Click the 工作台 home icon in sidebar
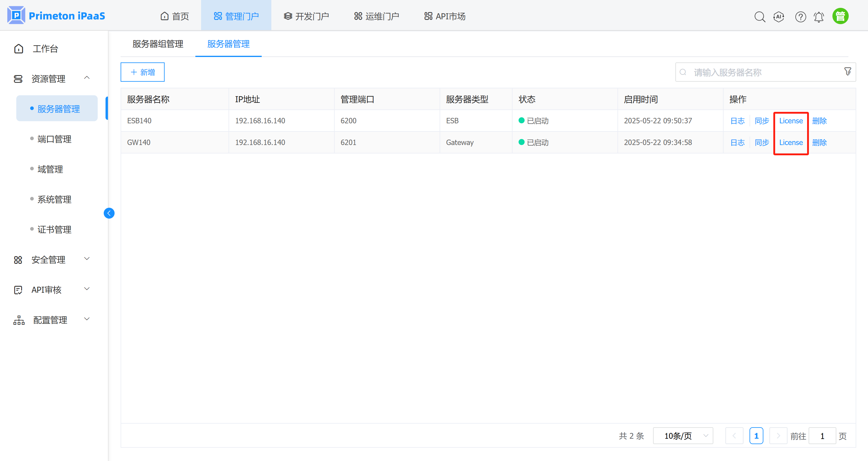 [x=18, y=48]
